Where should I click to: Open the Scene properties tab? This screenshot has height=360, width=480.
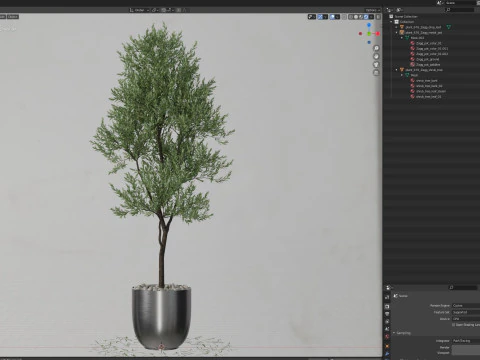click(x=387, y=329)
